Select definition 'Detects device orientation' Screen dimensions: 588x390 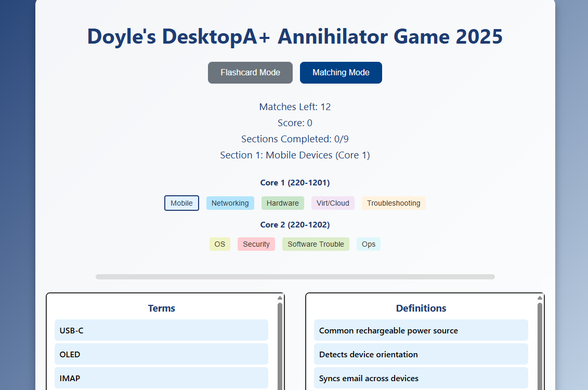pos(421,354)
